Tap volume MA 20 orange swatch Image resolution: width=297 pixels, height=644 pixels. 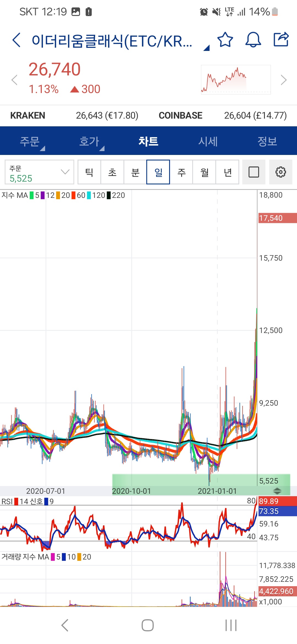click(x=79, y=557)
